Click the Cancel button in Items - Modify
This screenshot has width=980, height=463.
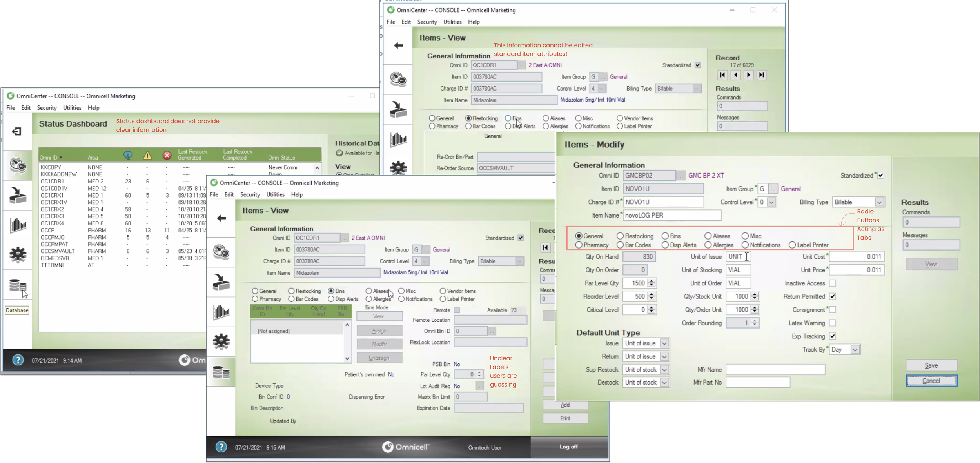[x=931, y=381]
